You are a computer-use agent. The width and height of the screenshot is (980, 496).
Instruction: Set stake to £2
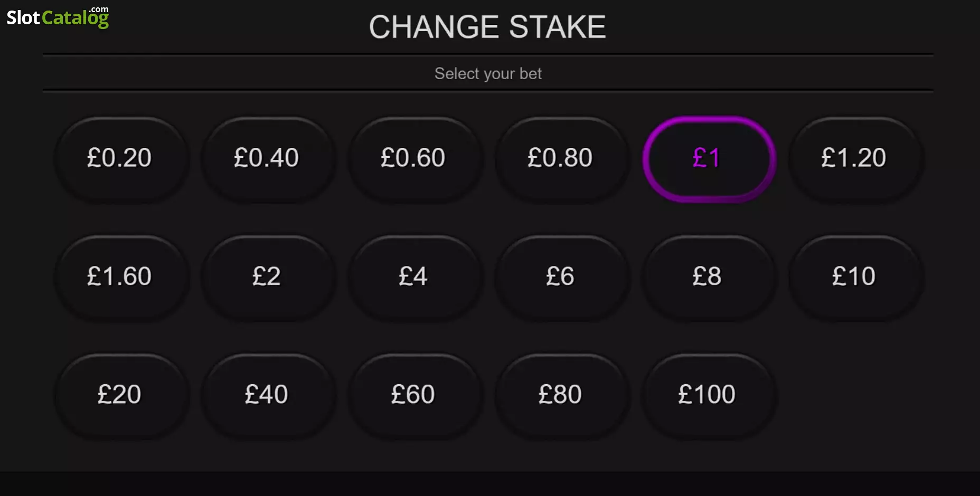point(267,277)
